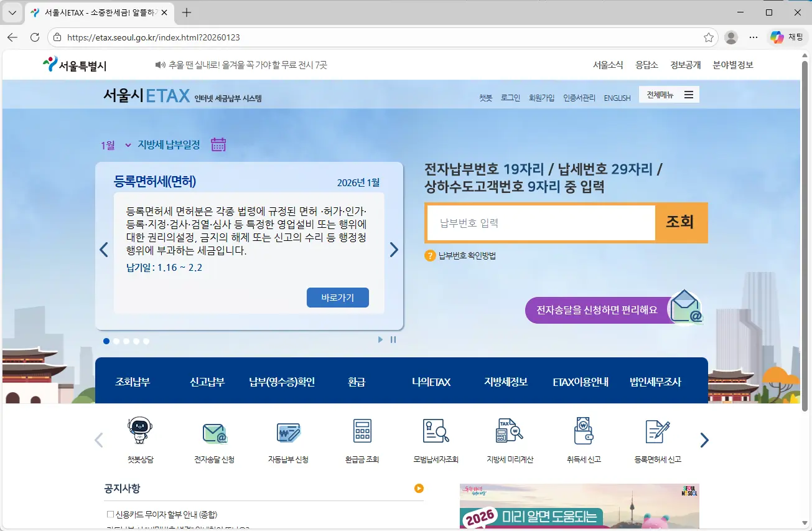
Task: Open the tax schedule calendar icon
Action: coord(218,145)
